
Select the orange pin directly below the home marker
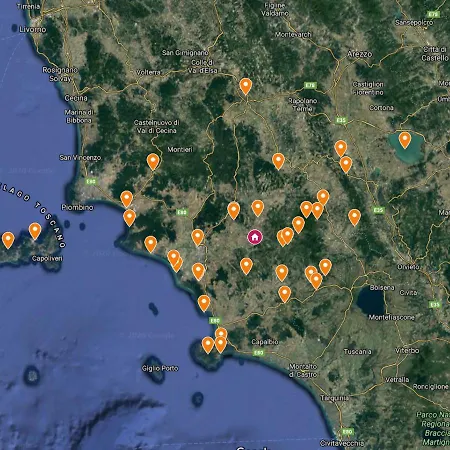246,266
